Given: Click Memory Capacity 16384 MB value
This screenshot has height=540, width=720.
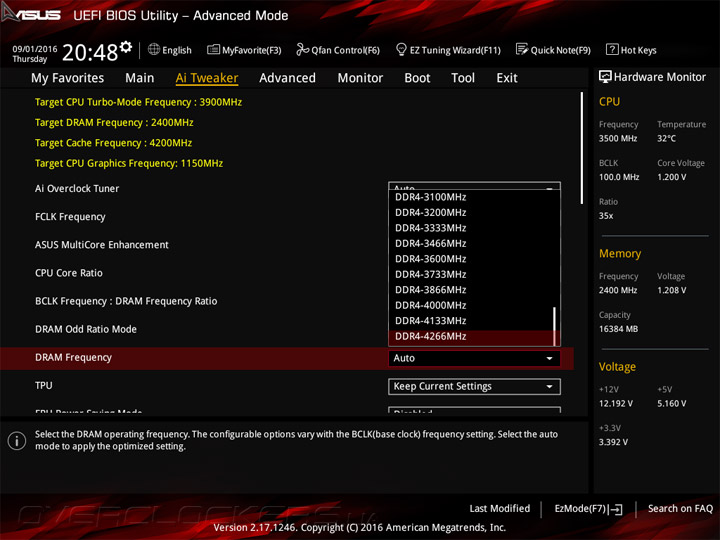Looking at the screenshot, I should [x=618, y=329].
